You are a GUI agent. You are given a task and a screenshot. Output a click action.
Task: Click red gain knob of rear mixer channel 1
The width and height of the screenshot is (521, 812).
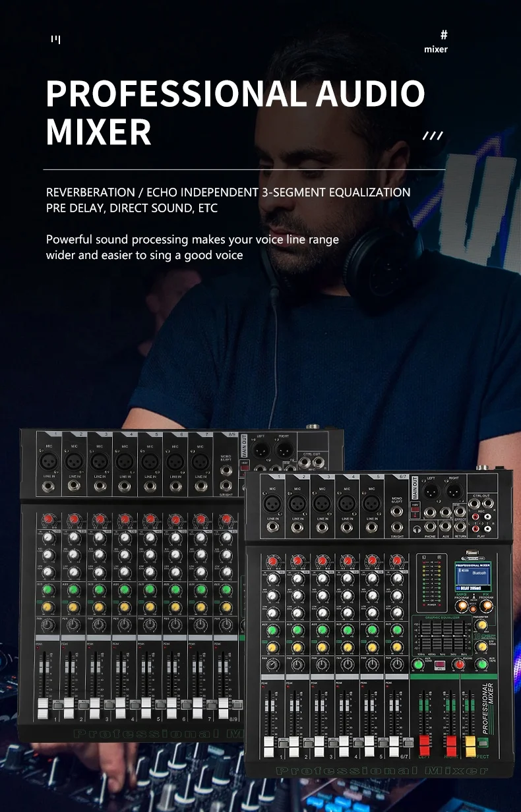tap(48, 519)
